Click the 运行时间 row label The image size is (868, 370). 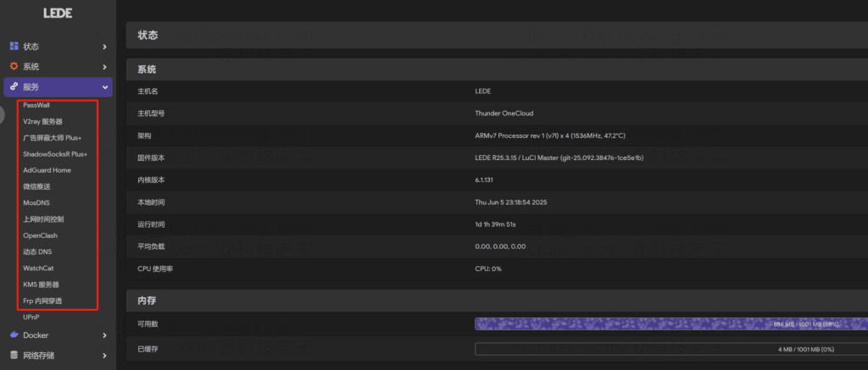pos(151,224)
